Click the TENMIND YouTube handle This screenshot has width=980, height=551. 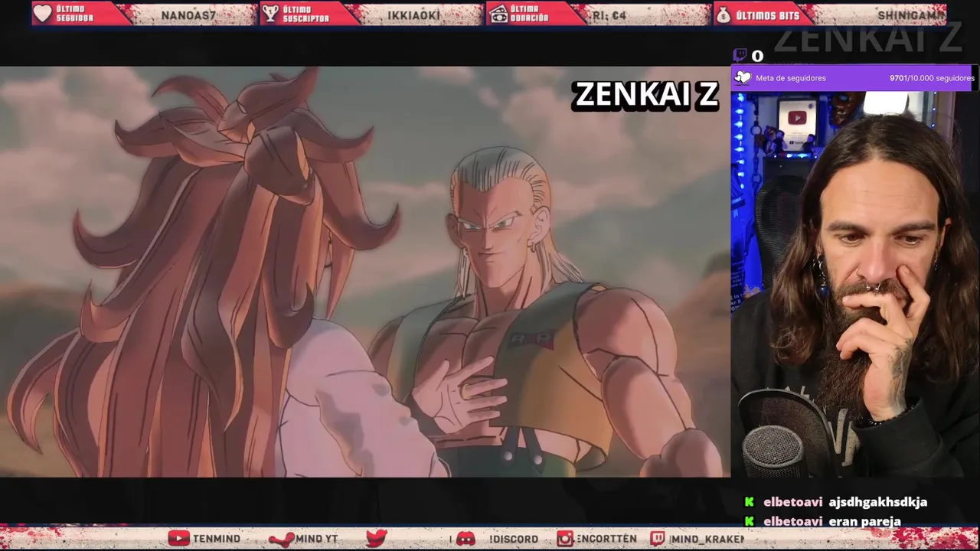pyautogui.click(x=217, y=539)
